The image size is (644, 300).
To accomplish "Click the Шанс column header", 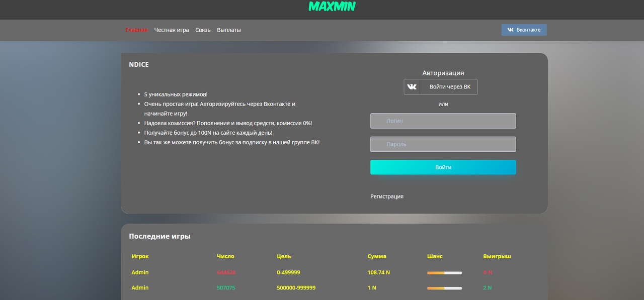I will click(x=435, y=256).
